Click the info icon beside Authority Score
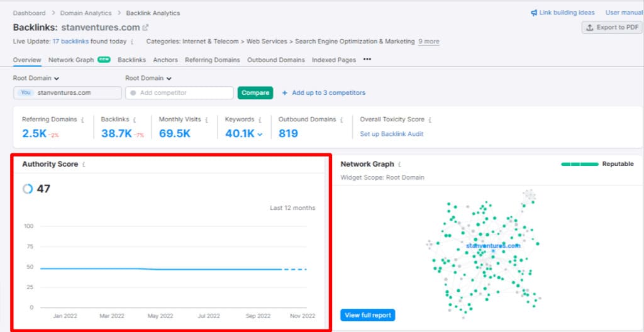Screen dimensions: 644x332 pyautogui.click(x=84, y=164)
